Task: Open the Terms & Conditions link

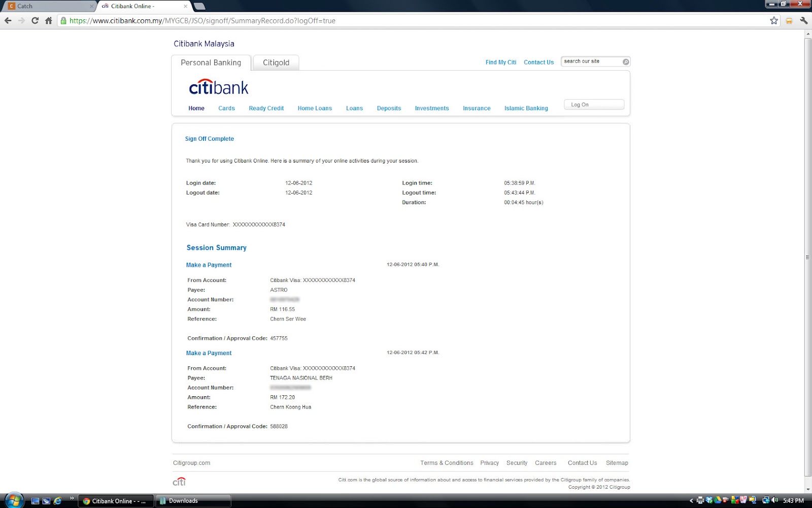Action: 446,463
